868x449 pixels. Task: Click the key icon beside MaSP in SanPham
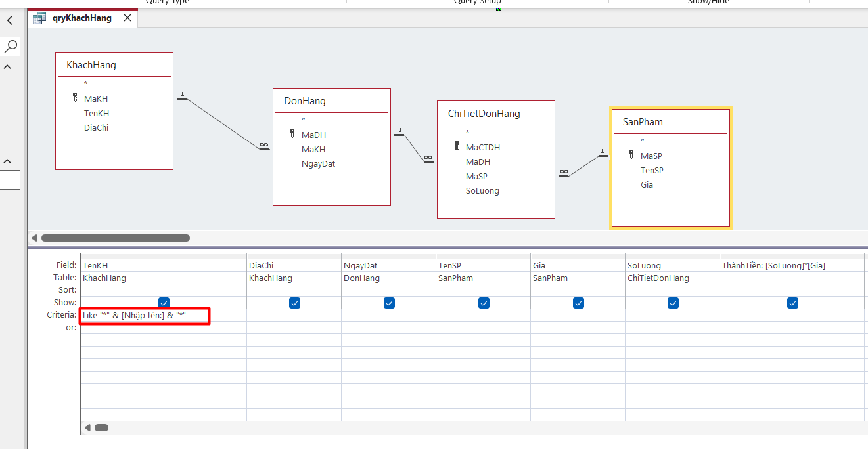(x=631, y=155)
